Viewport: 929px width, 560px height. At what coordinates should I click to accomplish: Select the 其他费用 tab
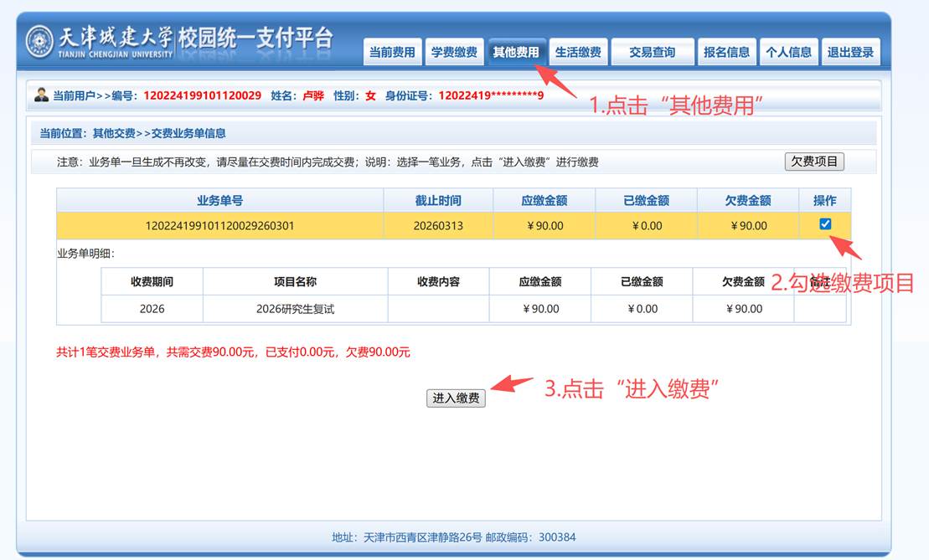coord(516,52)
